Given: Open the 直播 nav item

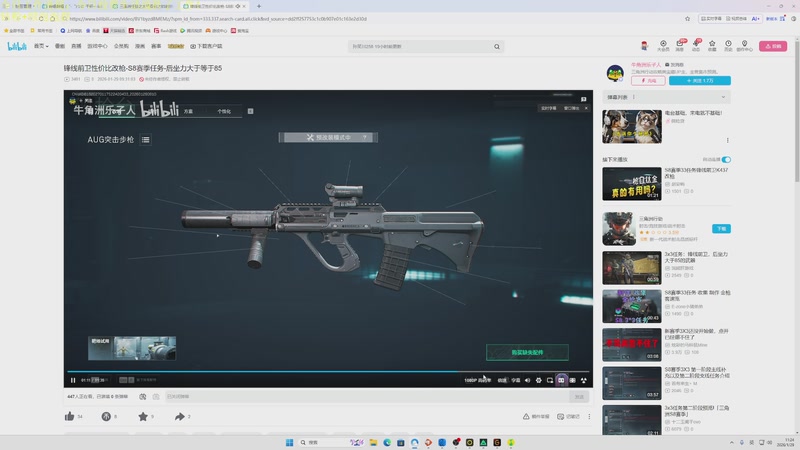Looking at the screenshot, I should pyautogui.click(x=76, y=46).
